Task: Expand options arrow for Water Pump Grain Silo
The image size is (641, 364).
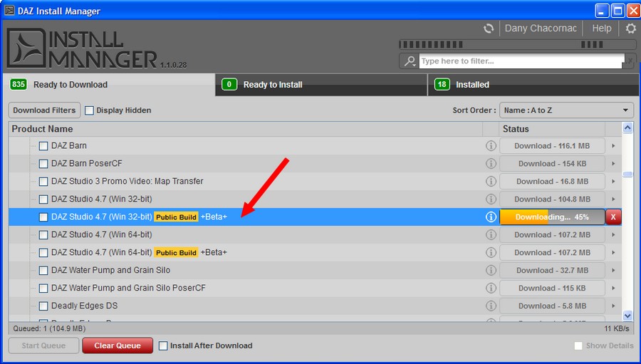Action: tap(613, 271)
